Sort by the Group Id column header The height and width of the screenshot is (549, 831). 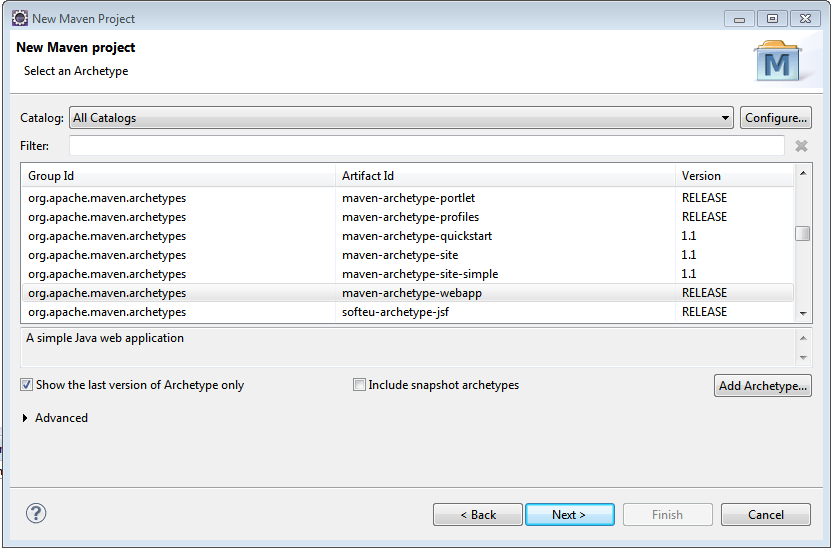pyautogui.click(x=178, y=176)
